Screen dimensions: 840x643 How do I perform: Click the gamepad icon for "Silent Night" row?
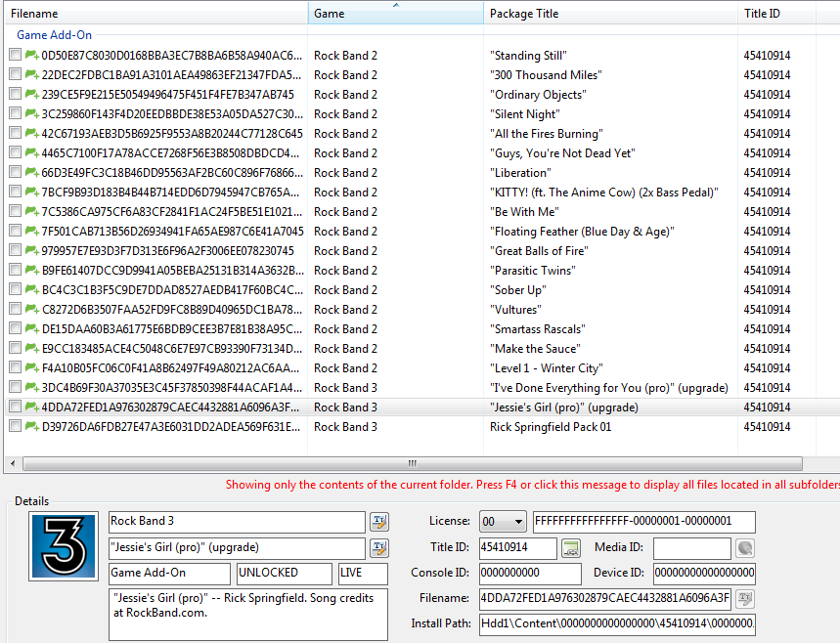click(31, 114)
